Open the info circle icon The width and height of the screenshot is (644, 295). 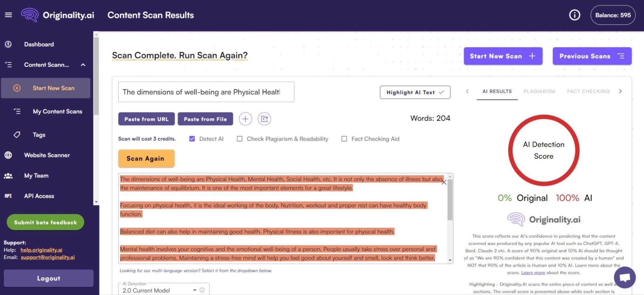574,15
